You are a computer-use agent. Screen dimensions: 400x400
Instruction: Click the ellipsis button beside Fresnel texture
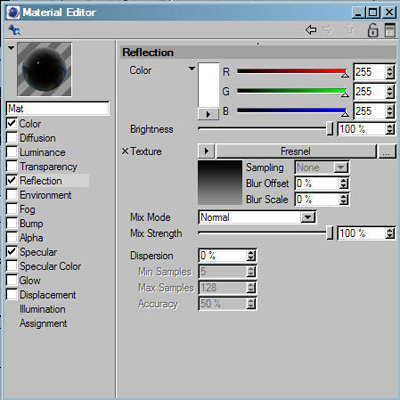click(386, 151)
